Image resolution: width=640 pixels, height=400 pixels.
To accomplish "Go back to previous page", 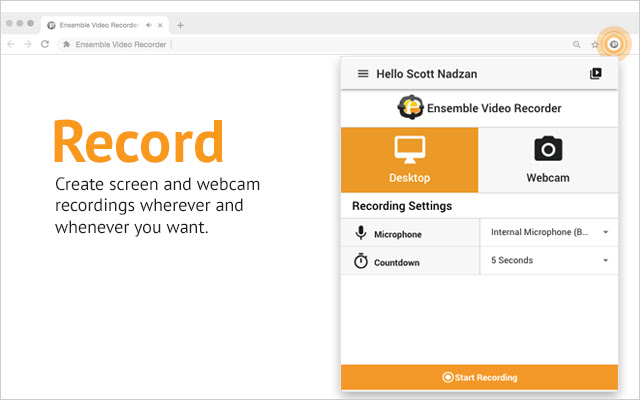I will click(x=11, y=45).
